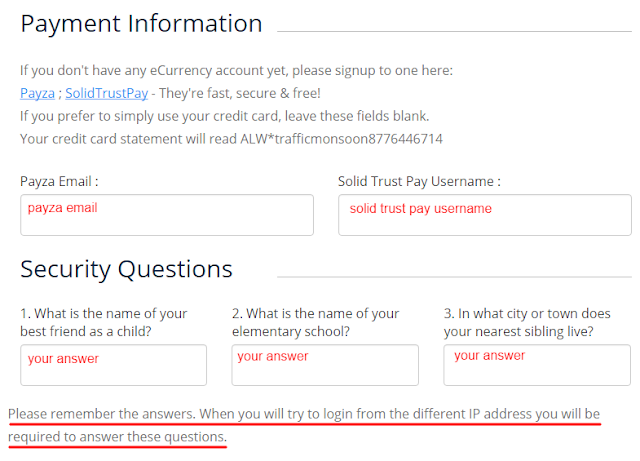The width and height of the screenshot is (640, 461).
Task: Select the nearest sibling city answer field
Action: coord(537,365)
